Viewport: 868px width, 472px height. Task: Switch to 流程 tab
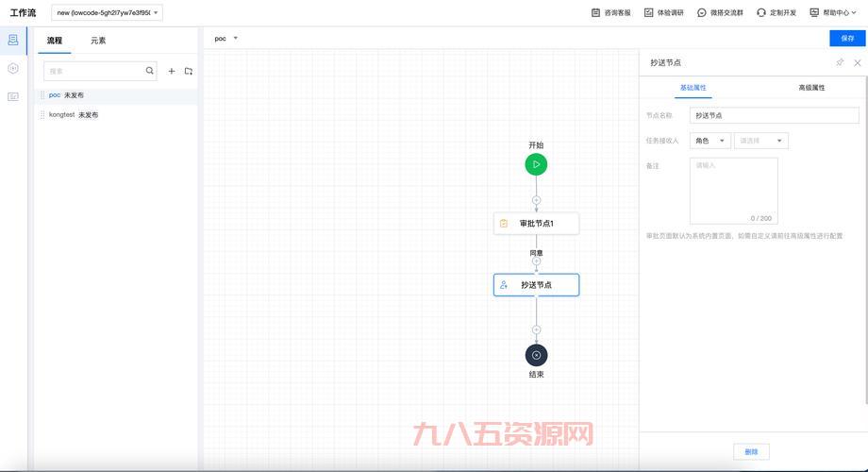(55, 41)
